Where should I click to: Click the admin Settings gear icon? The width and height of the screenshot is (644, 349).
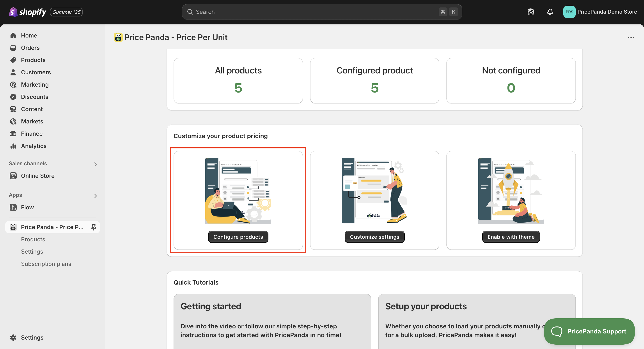point(13,337)
